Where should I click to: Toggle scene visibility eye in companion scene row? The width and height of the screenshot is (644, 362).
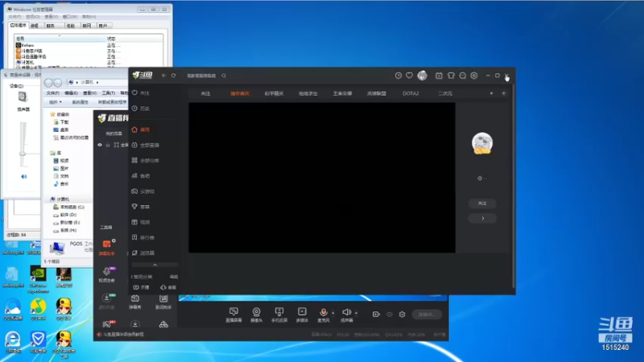coord(100,145)
